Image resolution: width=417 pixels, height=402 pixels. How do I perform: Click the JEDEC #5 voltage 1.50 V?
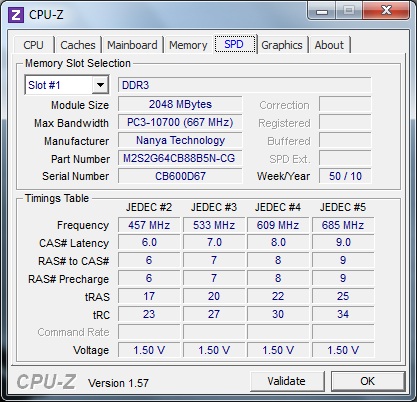click(x=343, y=350)
